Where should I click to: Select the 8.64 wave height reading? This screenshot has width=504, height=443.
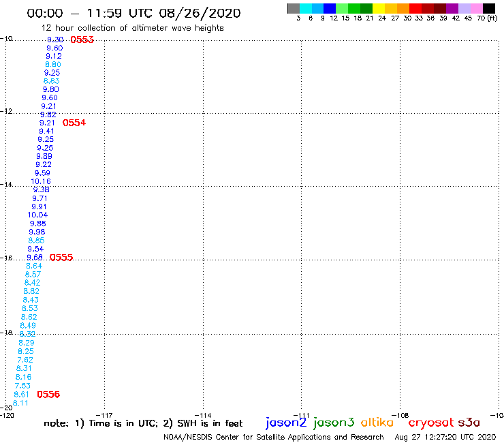(34, 266)
